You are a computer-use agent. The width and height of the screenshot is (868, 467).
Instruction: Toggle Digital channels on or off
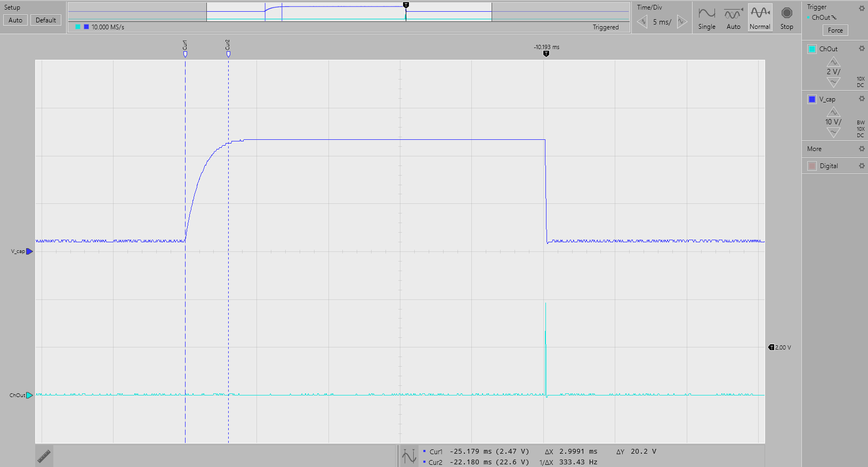coord(812,166)
